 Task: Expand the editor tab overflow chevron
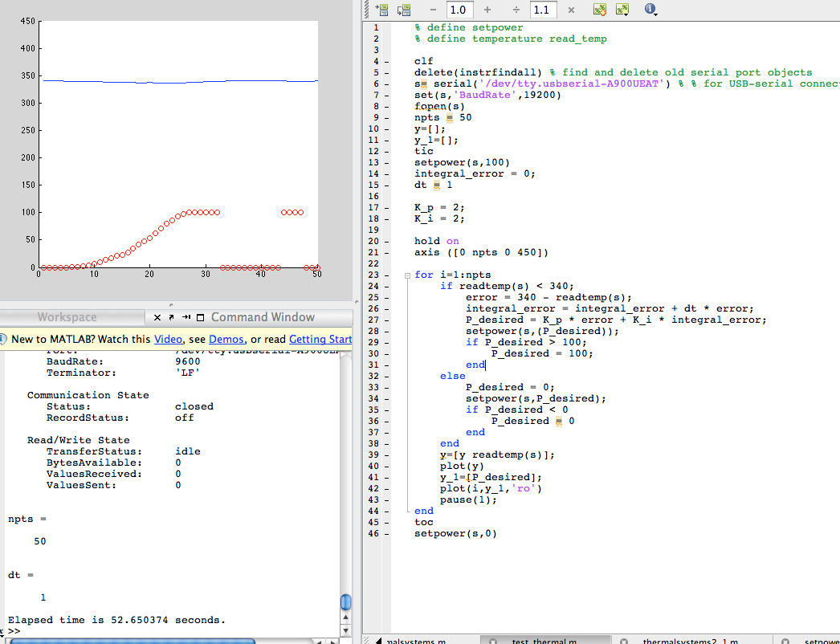tap(381, 640)
